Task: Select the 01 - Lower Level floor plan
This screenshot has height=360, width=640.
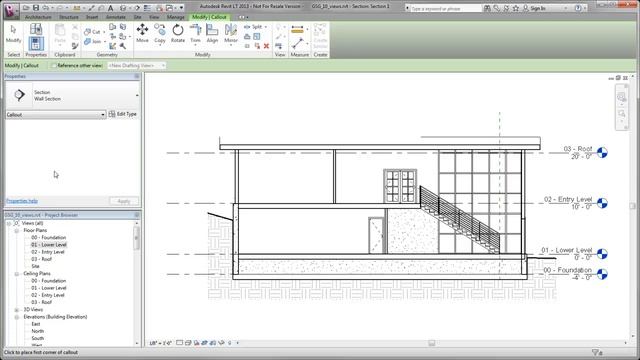Action: tap(49, 245)
